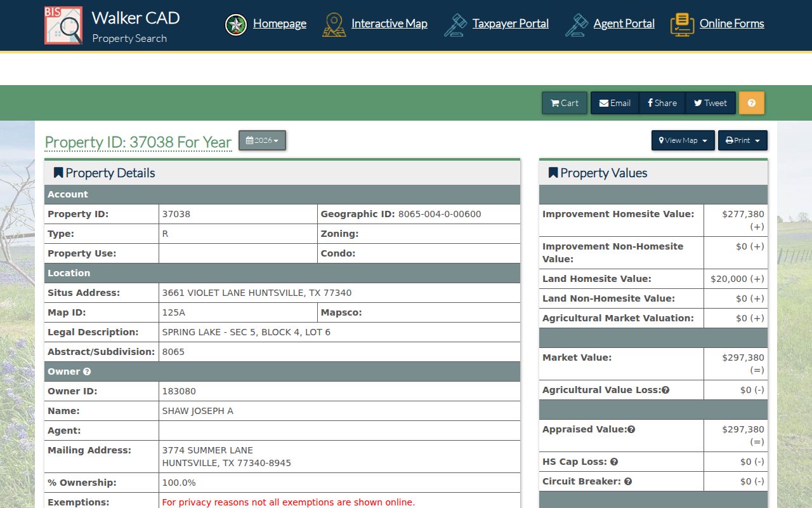Select Geographic ID 8065-004-0-00600

coord(440,214)
